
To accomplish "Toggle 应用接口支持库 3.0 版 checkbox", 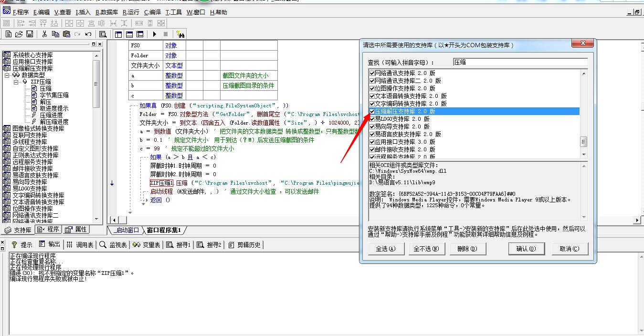I will [x=372, y=142].
